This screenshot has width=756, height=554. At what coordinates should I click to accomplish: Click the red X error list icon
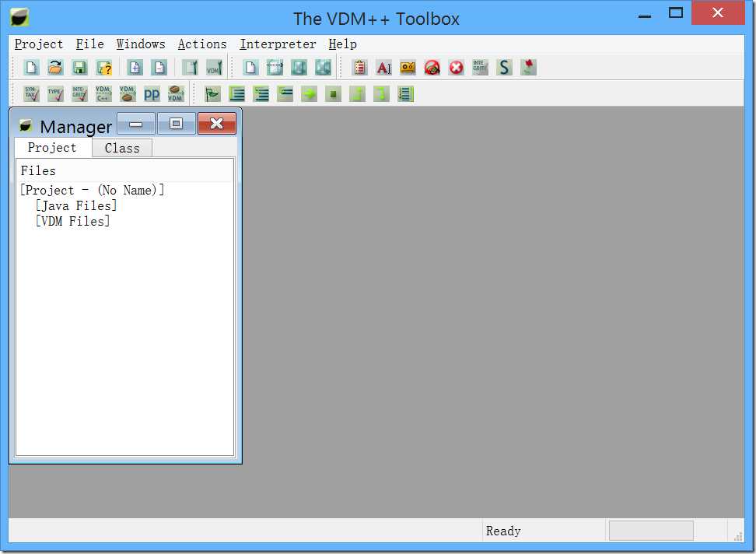tap(456, 68)
